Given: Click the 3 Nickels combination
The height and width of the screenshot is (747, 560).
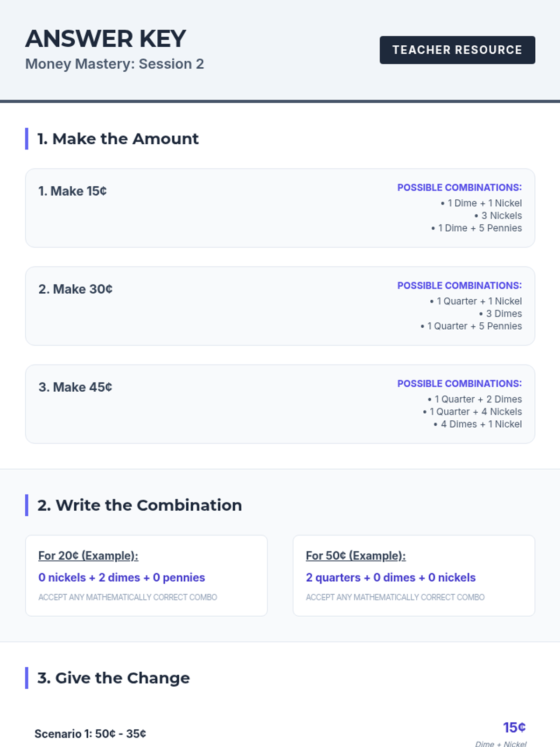Looking at the screenshot, I should 498,216.
